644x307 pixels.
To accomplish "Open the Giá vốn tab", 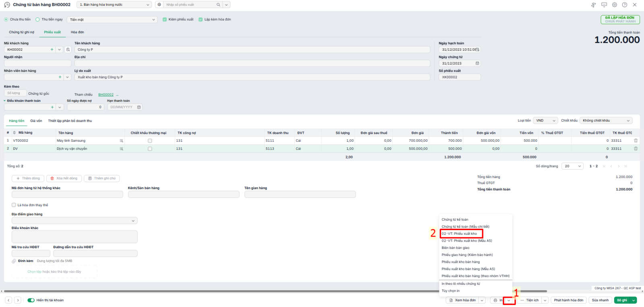I will pos(36,121).
